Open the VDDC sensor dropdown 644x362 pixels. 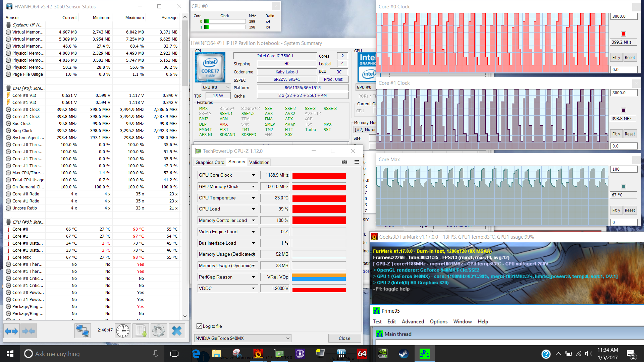254,288
